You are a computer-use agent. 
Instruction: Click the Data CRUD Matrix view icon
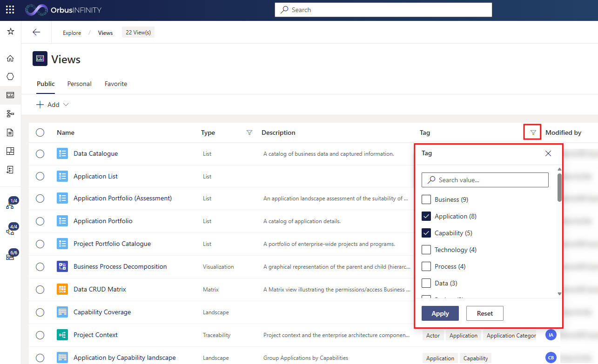click(x=62, y=289)
